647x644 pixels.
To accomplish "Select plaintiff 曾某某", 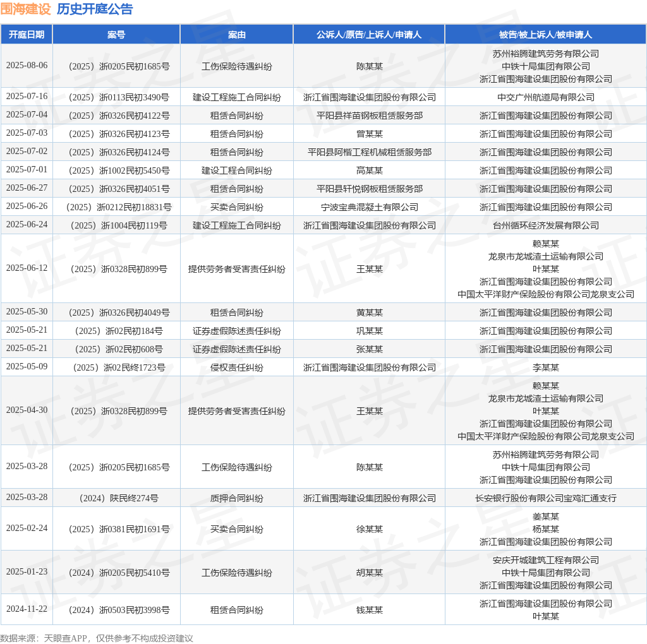I will (x=369, y=134).
